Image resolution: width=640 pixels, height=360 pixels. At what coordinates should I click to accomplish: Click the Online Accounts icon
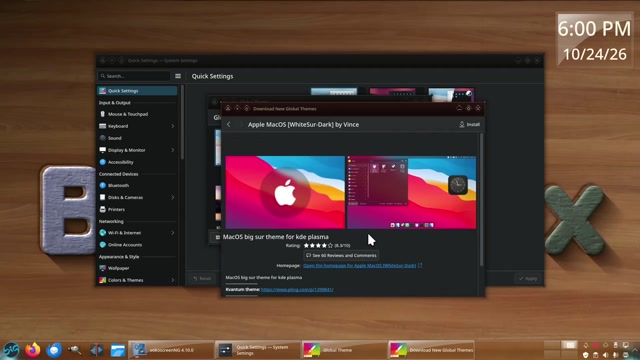(x=102, y=245)
